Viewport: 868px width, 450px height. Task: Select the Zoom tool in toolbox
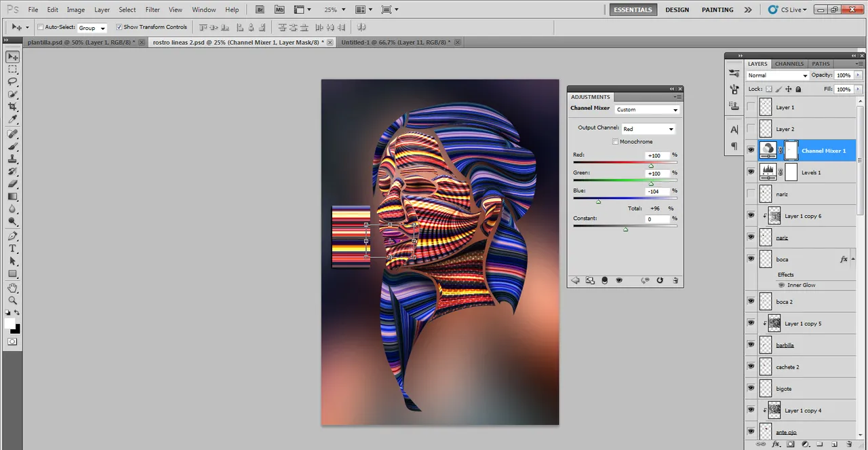click(12, 301)
